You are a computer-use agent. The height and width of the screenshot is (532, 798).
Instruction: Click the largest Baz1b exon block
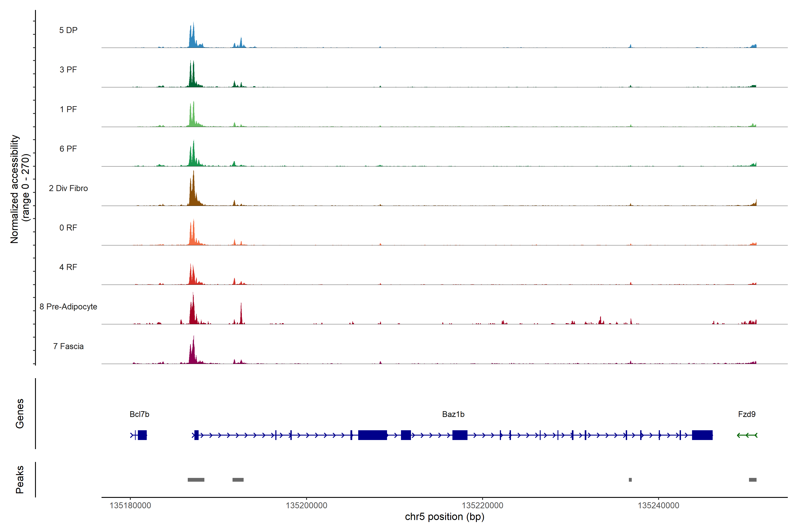tap(373, 435)
